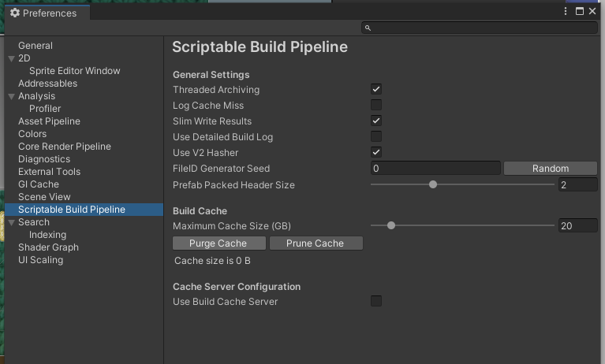This screenshot has height=364, width=605.
Task: Disable the Threaded Archiving checkbox
Action: click(x=376, y=90)
